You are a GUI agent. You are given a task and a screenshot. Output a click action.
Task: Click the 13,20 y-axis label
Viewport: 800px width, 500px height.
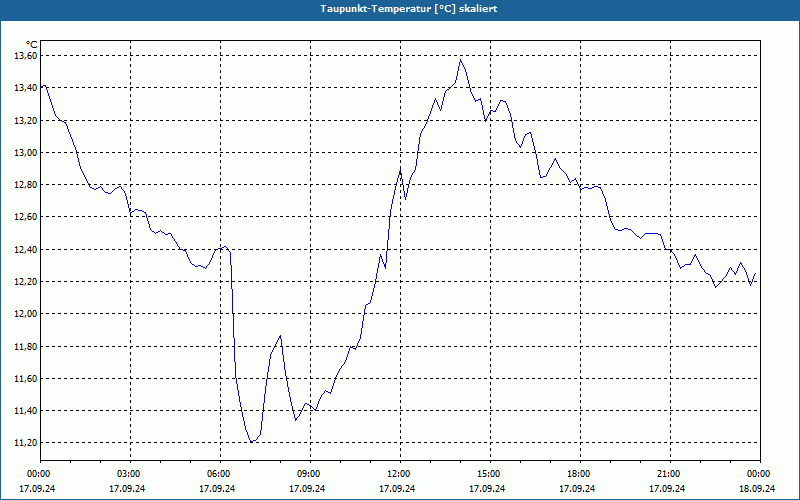click(x=25, y=120)
